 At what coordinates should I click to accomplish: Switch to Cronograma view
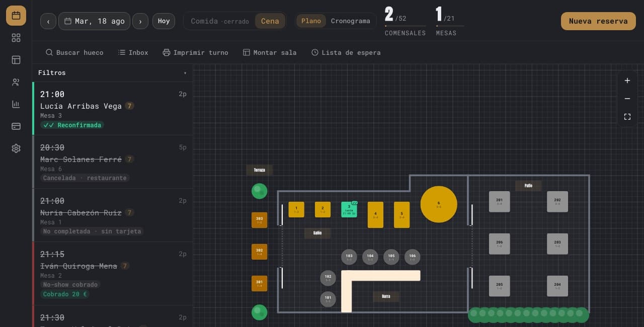(350, 21)
